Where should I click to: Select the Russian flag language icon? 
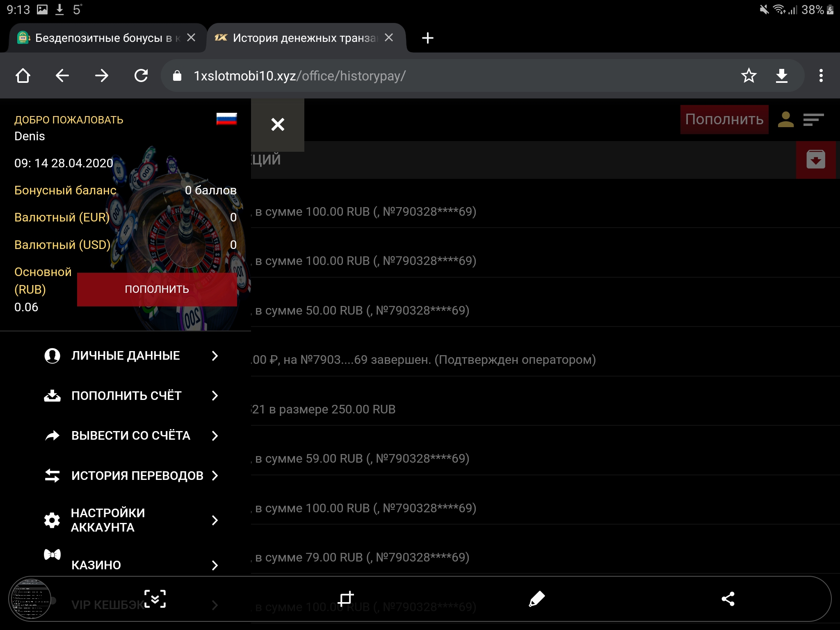point(226,119)
